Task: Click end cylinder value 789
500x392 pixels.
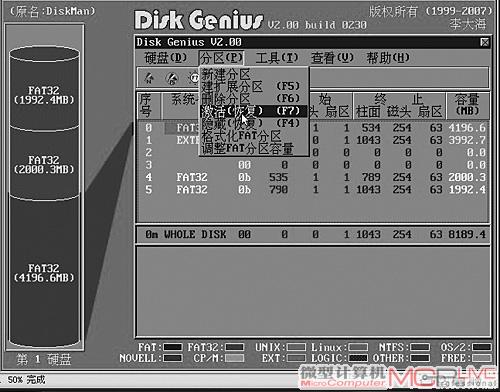Action: [x=371, y=177]
